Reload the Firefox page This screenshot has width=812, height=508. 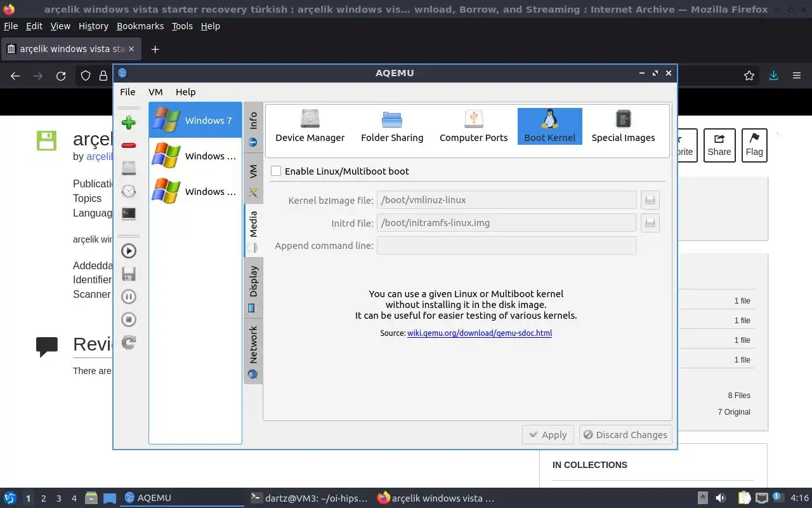point(61,76)
